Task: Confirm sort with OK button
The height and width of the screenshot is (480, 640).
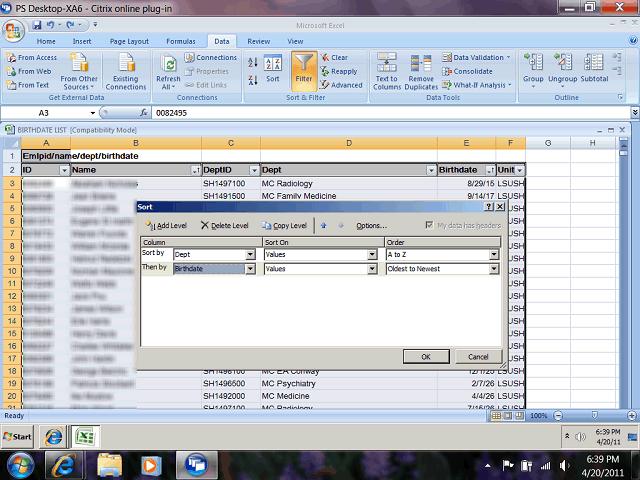Action: (x=426, y=357)
